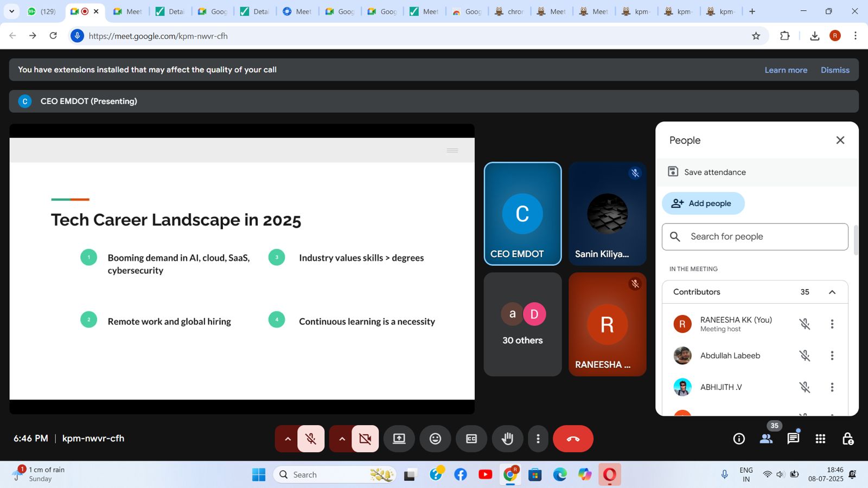Viewport: 868px width, 488px height.
Task: Open the emoji reactions button
Action: point(435,439)
